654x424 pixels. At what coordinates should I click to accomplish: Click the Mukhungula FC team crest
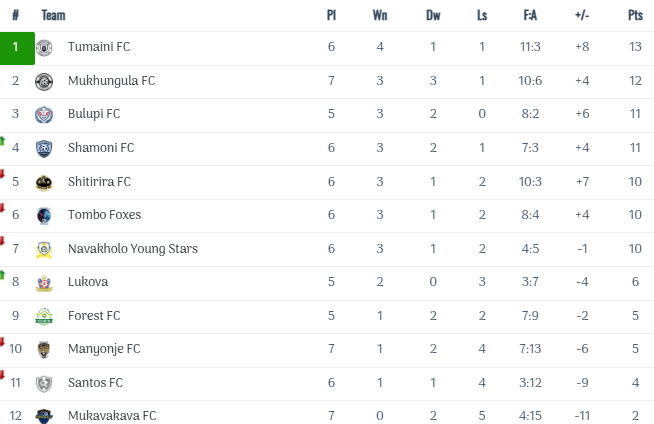pos(44,81)
